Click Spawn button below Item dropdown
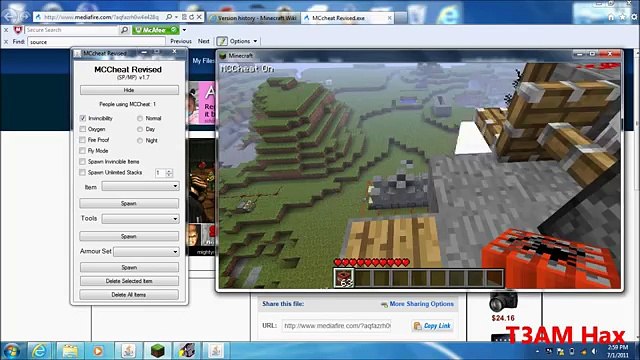 point(129,203)
